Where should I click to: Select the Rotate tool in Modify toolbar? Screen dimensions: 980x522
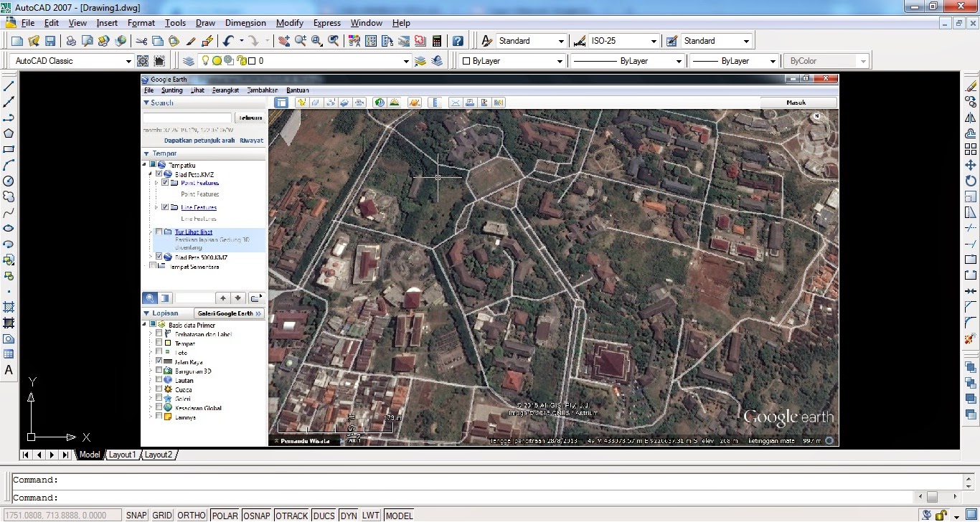[971, 181]
